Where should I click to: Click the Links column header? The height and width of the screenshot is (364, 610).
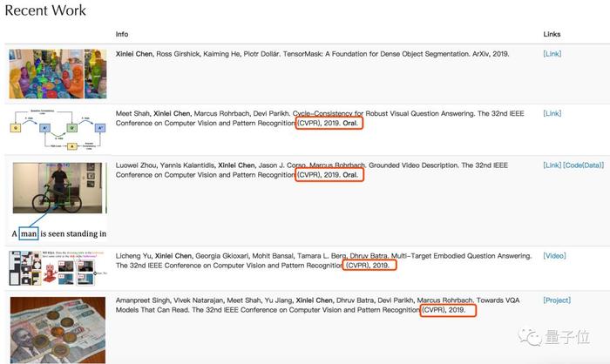552,34
